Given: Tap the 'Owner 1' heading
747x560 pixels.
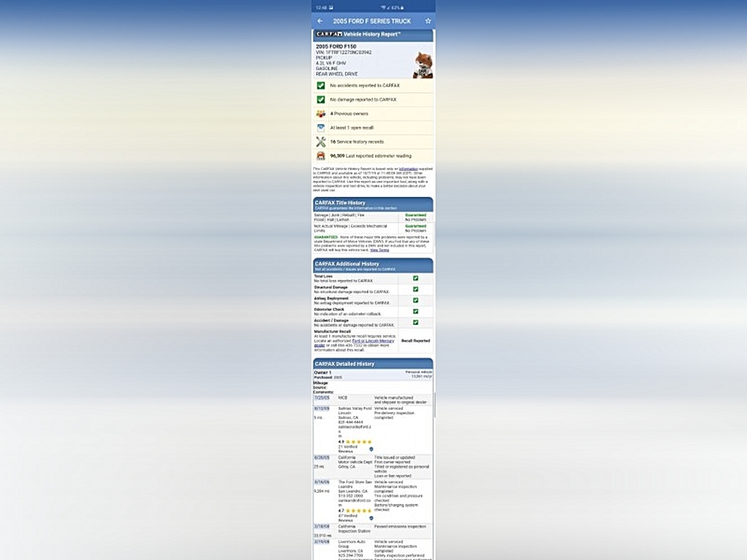Looking at the screenshot, I should [323, 373].
